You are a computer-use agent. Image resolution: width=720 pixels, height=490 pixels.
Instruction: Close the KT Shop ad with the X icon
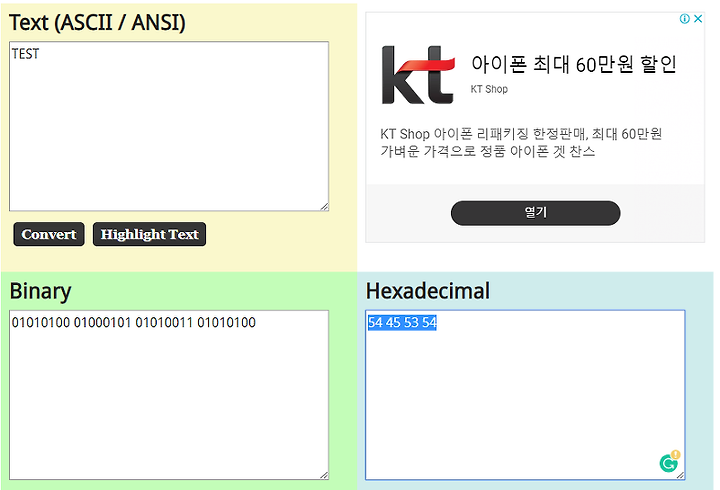698,19
